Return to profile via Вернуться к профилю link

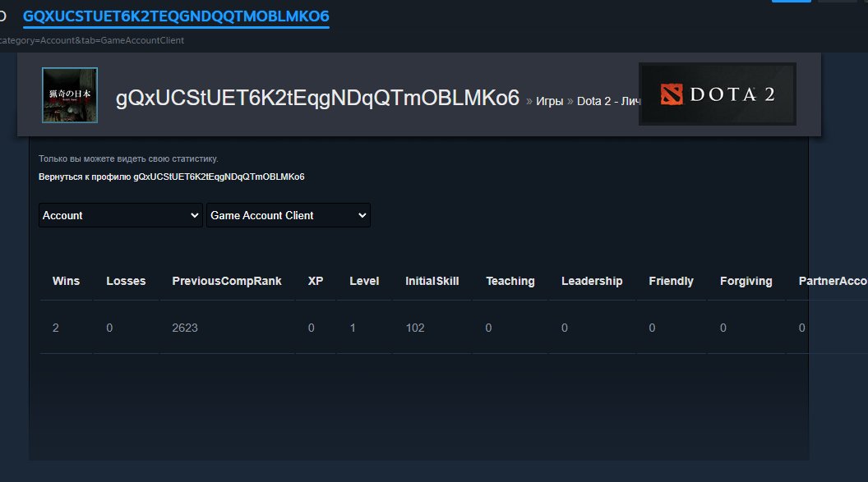[172, 177]
